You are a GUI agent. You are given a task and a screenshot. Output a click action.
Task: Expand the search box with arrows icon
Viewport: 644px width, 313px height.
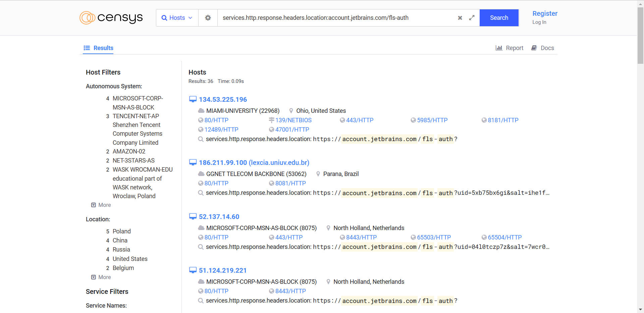click(472, 18)
